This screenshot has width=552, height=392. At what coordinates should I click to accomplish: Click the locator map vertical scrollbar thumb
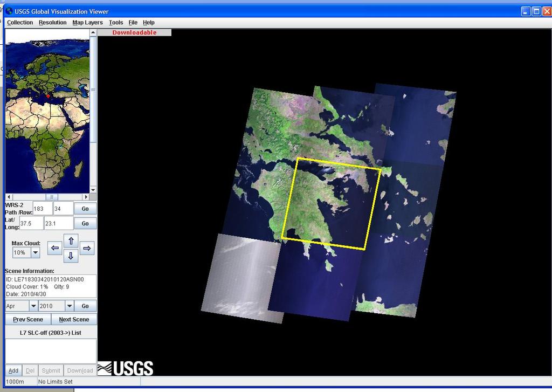(93, 90)
